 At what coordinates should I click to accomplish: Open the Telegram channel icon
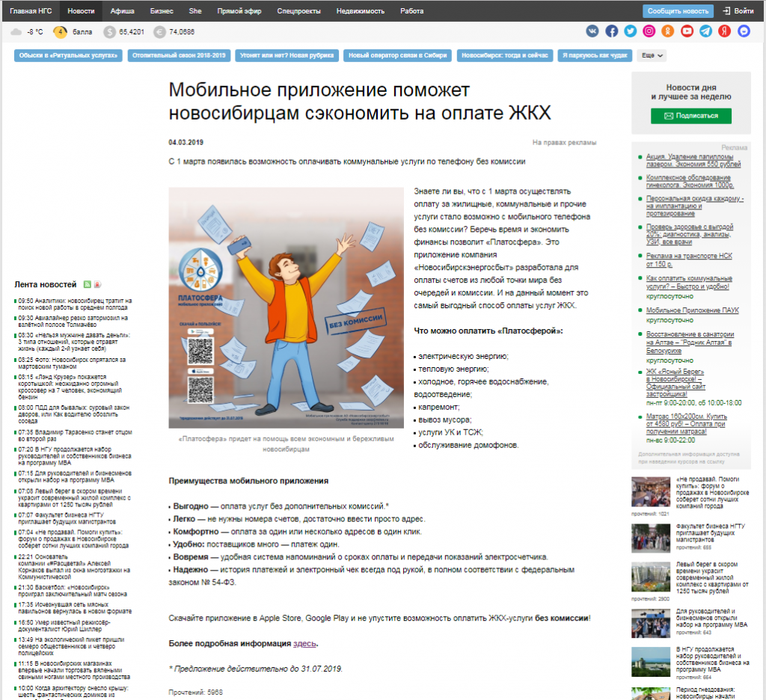[705, 31]
